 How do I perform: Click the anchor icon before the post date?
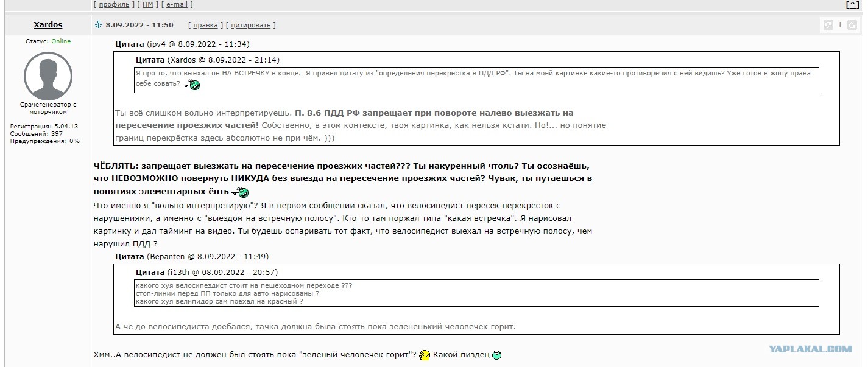click(98, 25)
